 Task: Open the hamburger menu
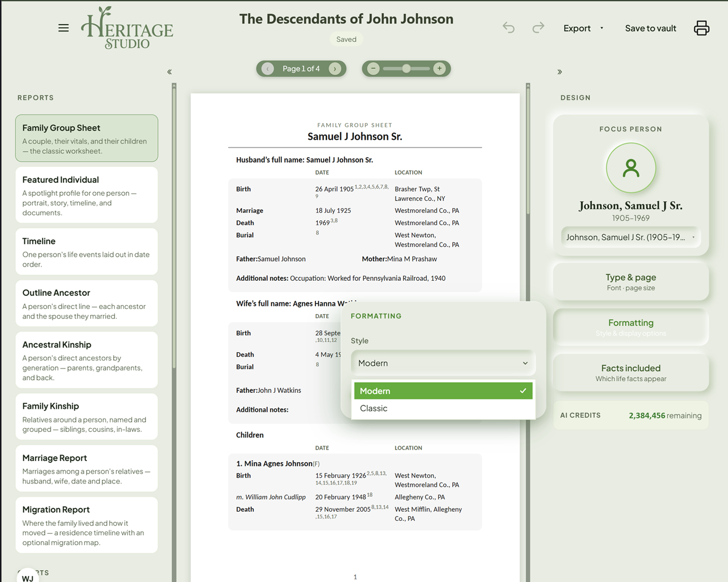coord(64,28)
